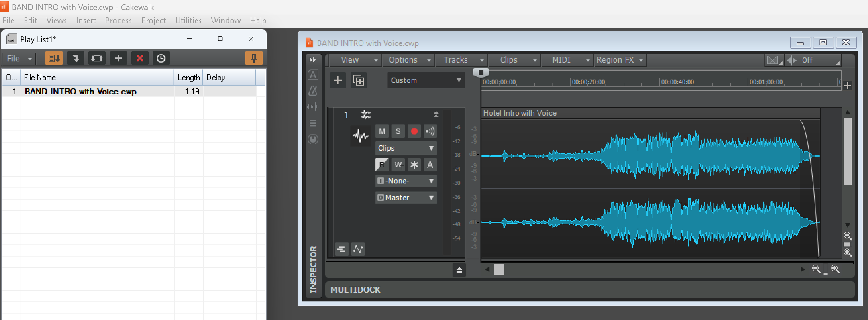Image resolution: width=868 pixels, height=320 pixels.
Task: Click the vertical scrollbar thumb in clips pane
Action: coord(847,151)
